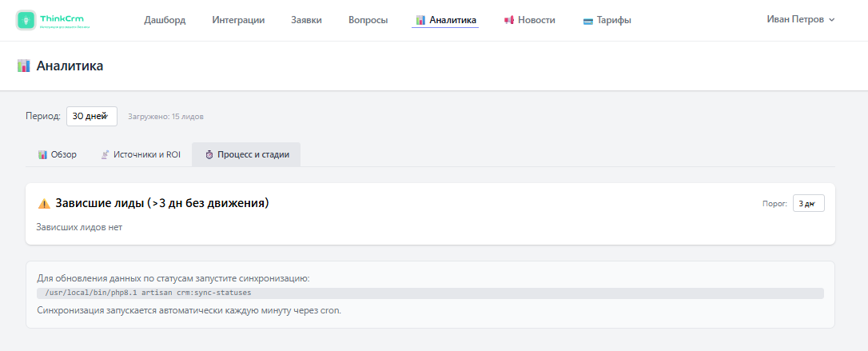Open the Интеграции menu item
Screen dimensions: 868x351
238,21
